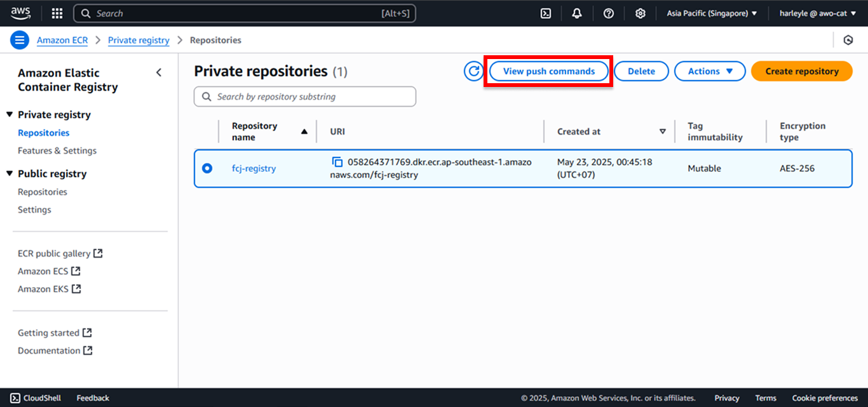Click the fcj-registry URI text
This screenshot has height=407, width=868.
[431, 168]
